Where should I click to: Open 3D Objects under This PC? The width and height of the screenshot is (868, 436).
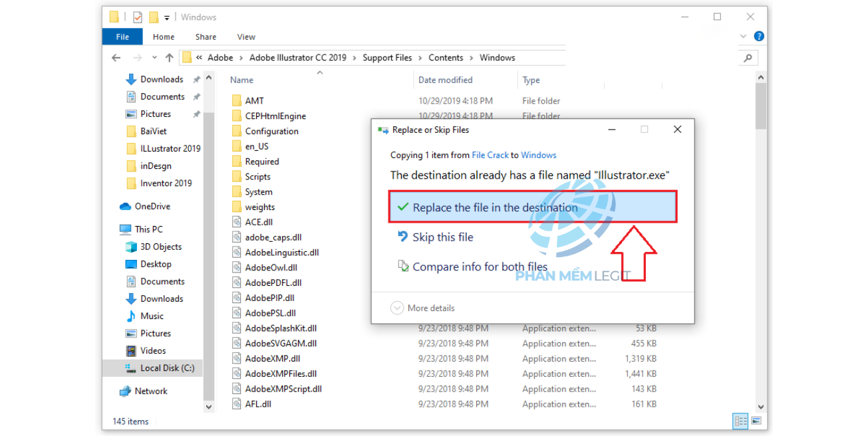[160, 247]
